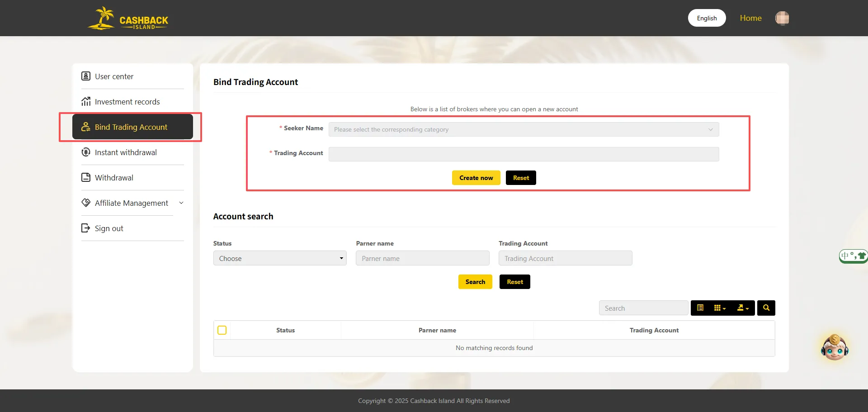This screenshot has width=868, height=412.
Task: Open the detail view icon above the table
Action: (x=700, y=308)
